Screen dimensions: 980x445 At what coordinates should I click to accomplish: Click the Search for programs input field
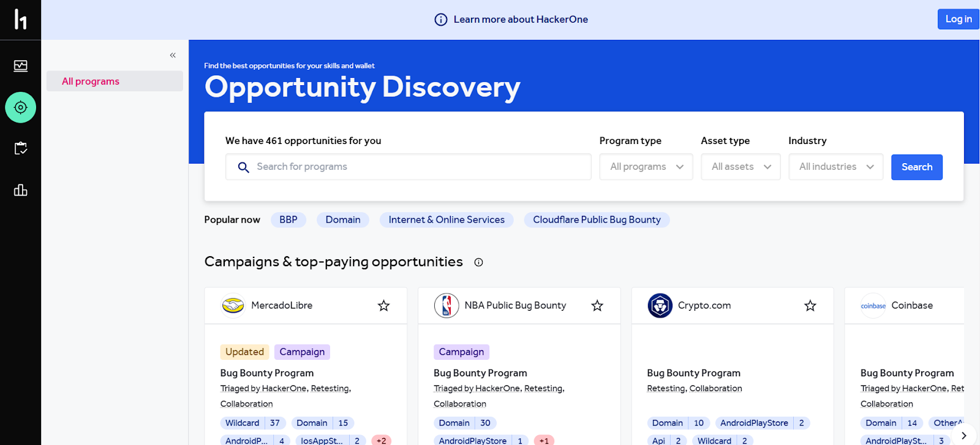pyautogui.click(x=417, y=167)
